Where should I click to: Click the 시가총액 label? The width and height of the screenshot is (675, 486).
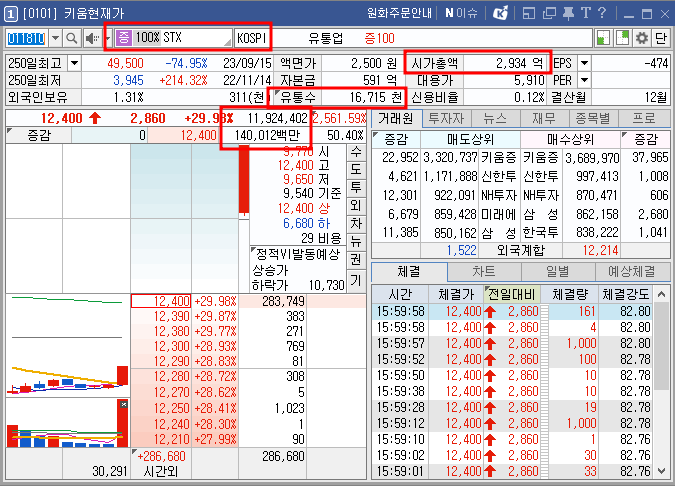[x=434, y=63]
